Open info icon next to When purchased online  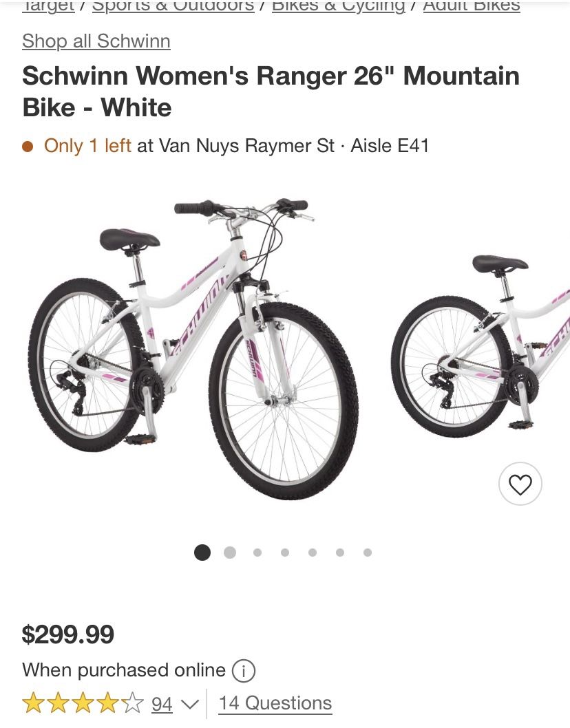[244, 670]
